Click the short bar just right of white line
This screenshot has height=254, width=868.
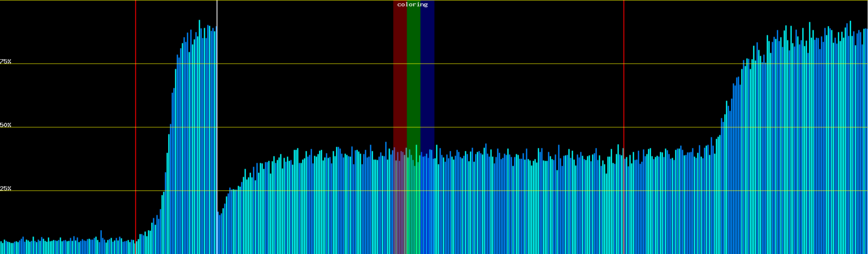(x=218, y=233)
